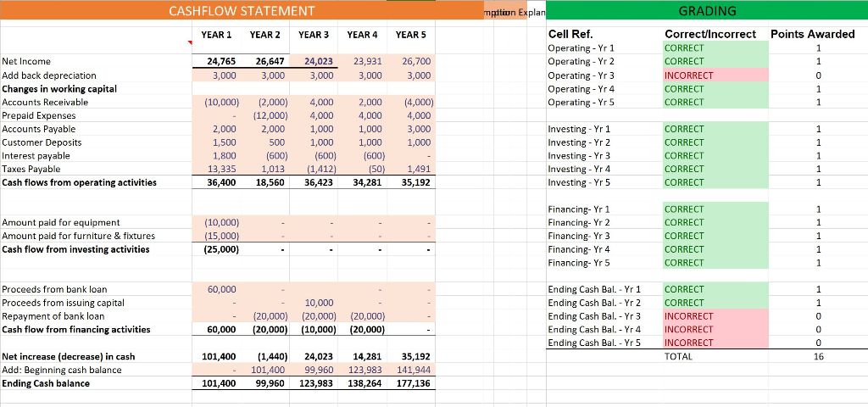Select INCORRECT cell for Ending Cash Bal. Yr 4
Screen dimensions: 868x407
(715, 330)
